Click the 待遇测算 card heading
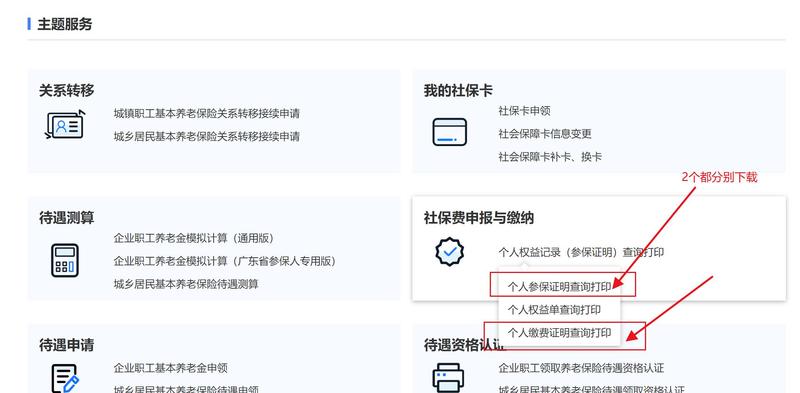Viewport: 800px width, 393px height. [x=66, y=218]
